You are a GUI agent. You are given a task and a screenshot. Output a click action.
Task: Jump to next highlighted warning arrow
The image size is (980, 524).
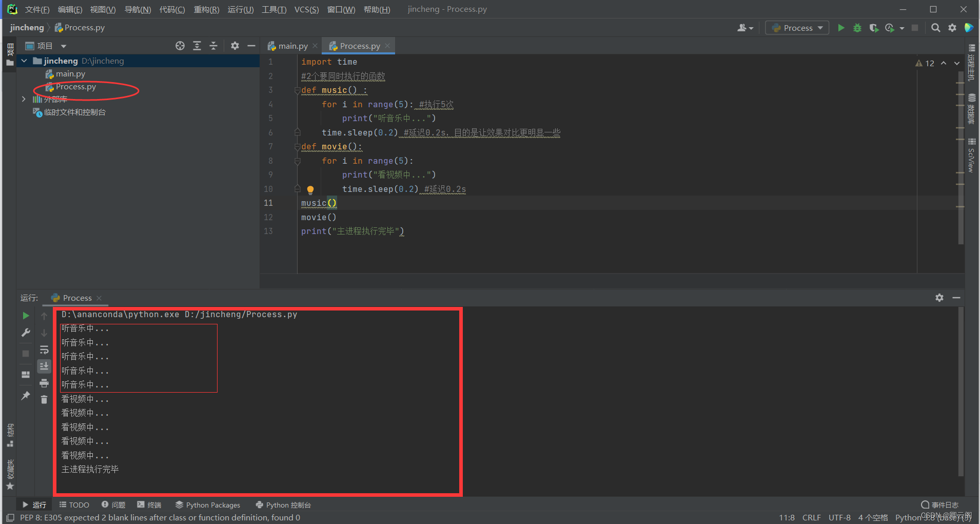tap(957, 63)
